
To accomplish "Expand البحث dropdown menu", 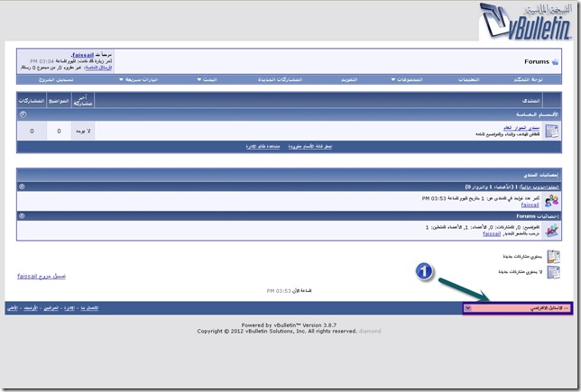I will point(207,79).
